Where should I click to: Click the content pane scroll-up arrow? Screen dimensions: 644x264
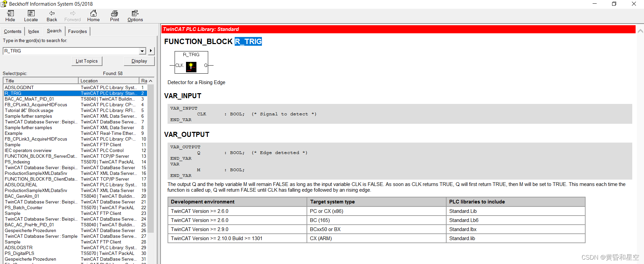pos(640,31)
